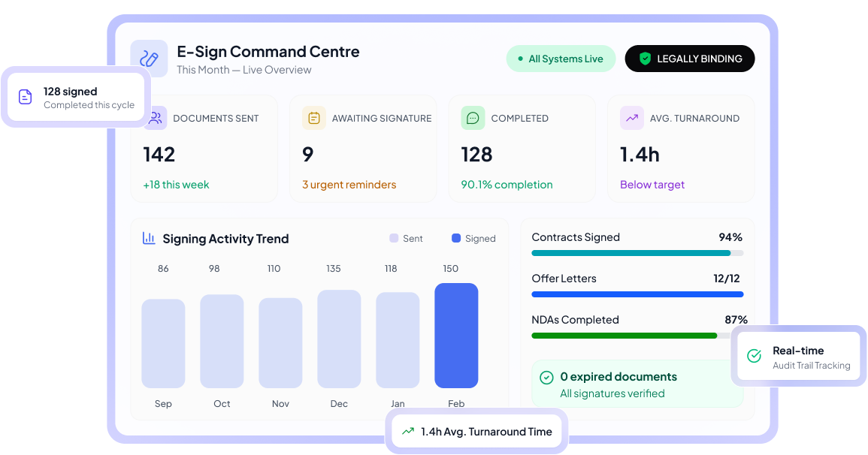Click the Awaiting Signature clipboard icon
The image size is (868, 455).
[x=314, y=118]
